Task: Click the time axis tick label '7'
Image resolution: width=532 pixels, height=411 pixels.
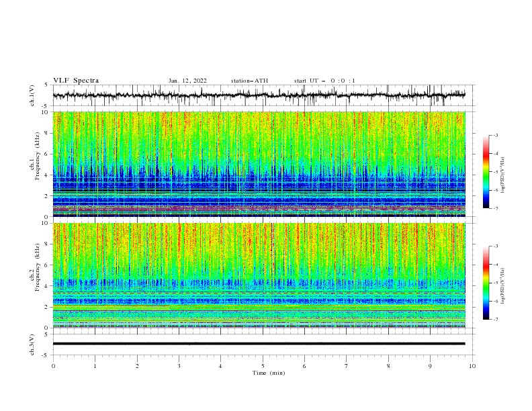Action: click(x=347, y=366)
